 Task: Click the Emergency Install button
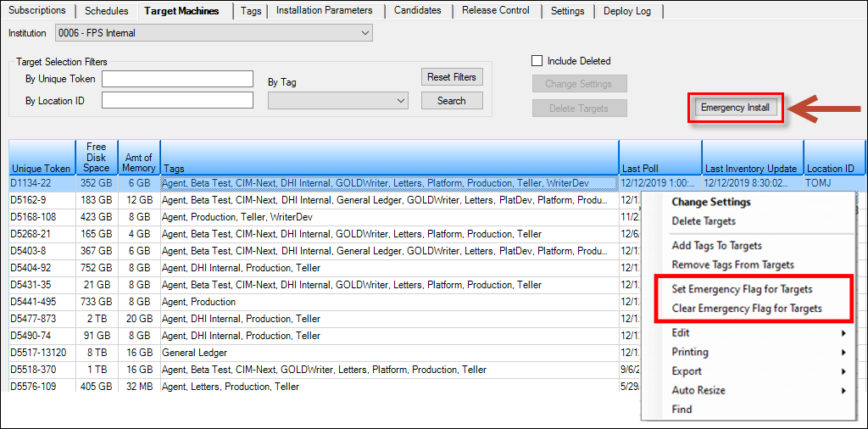pyautogui.click(x=735, y=108)
